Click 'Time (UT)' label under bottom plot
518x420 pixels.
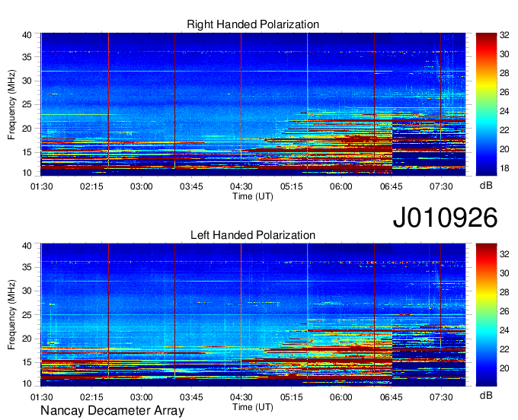point(253,407)
